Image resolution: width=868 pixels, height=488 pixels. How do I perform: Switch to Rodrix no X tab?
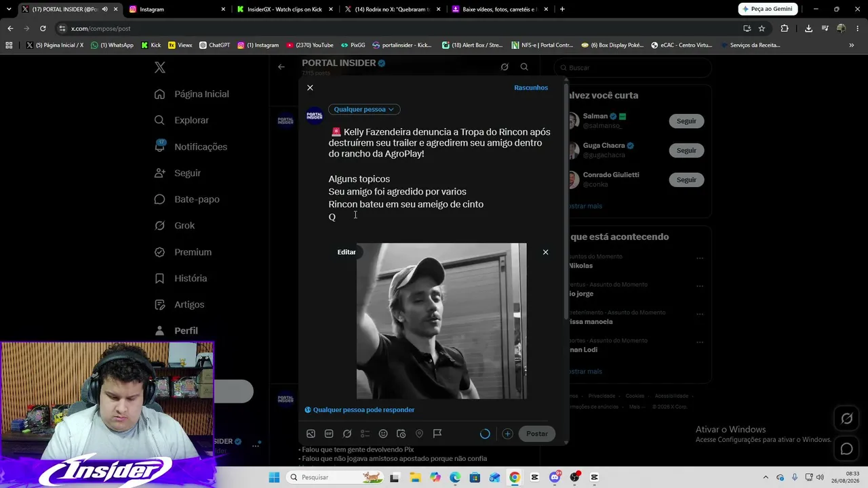point(393,9)
